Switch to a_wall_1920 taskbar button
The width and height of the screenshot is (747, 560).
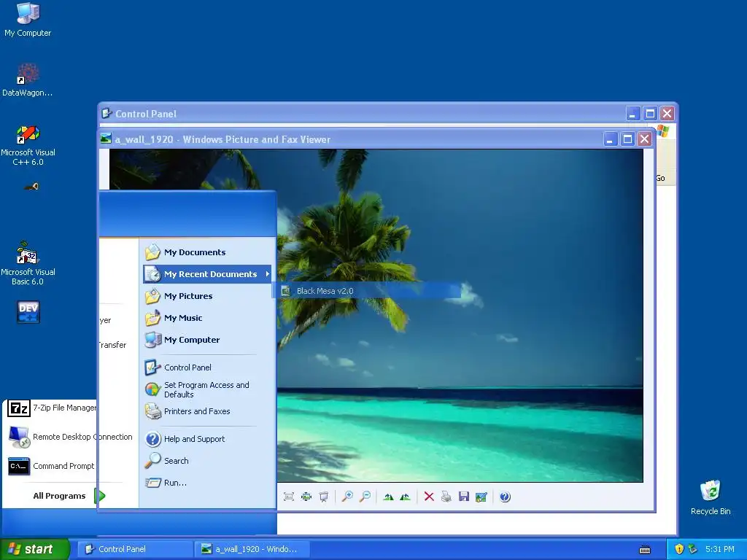(x=252, y=549)
